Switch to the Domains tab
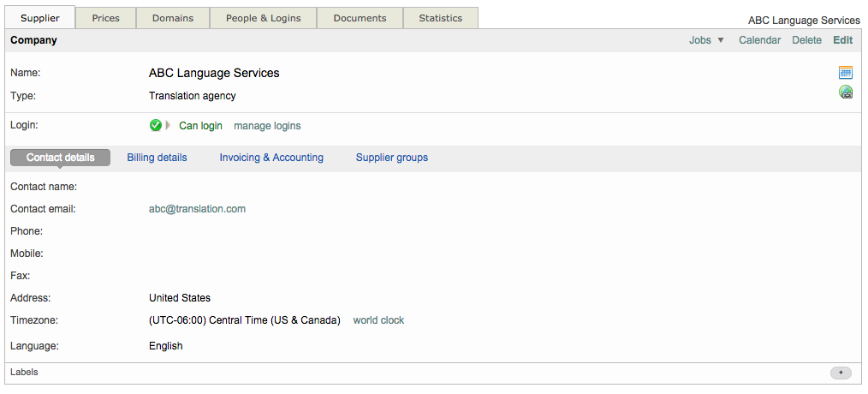 [x=173, y=18]
